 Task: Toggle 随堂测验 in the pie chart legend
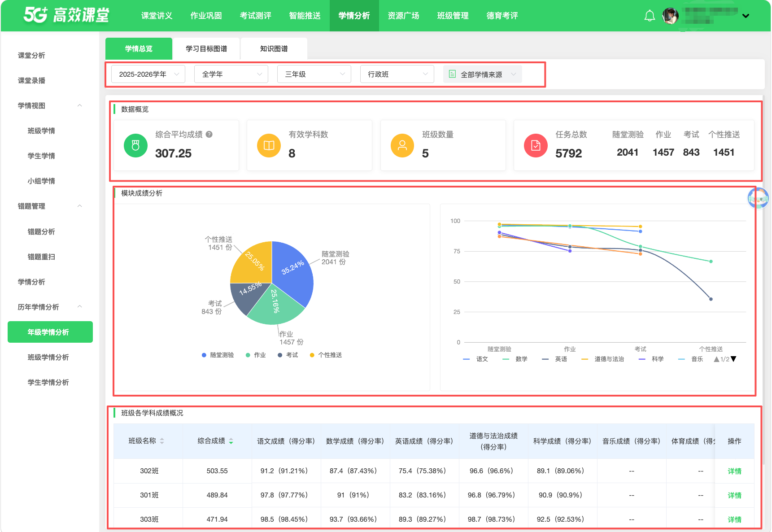coord(218,355)
